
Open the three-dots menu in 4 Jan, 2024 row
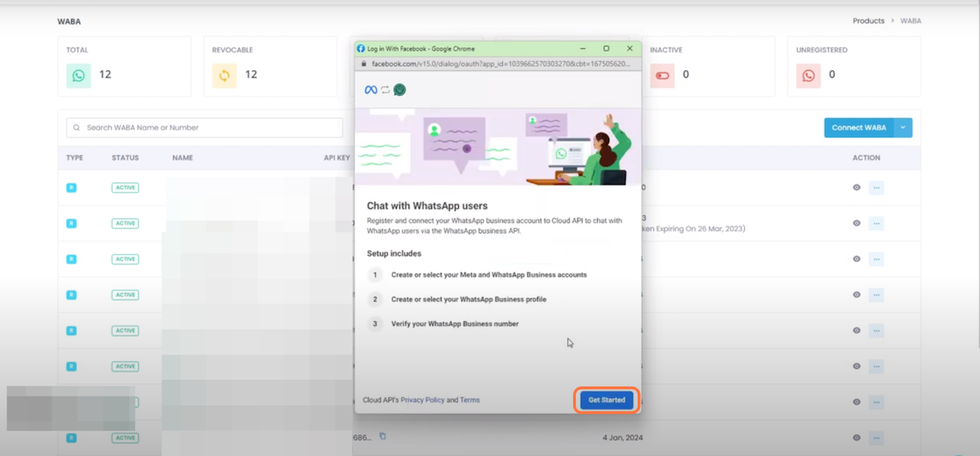pos(876,437)
